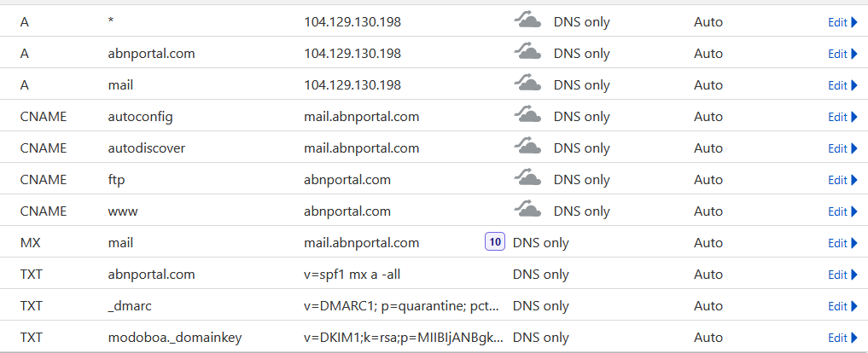Screen dimensions: 868x353
Task: Click the DKIM record content value
Action: (x=403, y=338)
